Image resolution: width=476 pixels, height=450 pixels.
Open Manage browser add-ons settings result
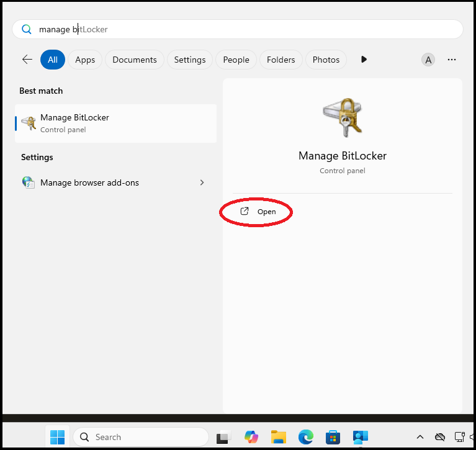click(89, 182)
